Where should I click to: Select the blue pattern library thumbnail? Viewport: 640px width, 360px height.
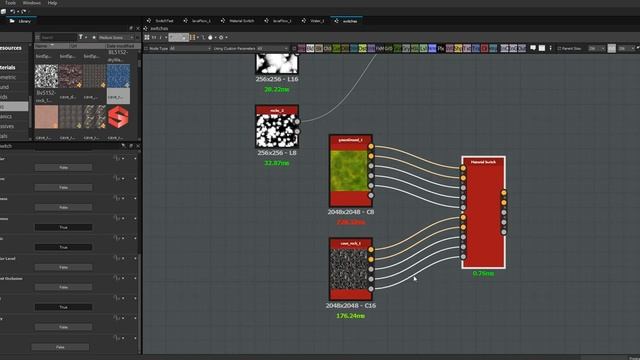tap(118, 76)
